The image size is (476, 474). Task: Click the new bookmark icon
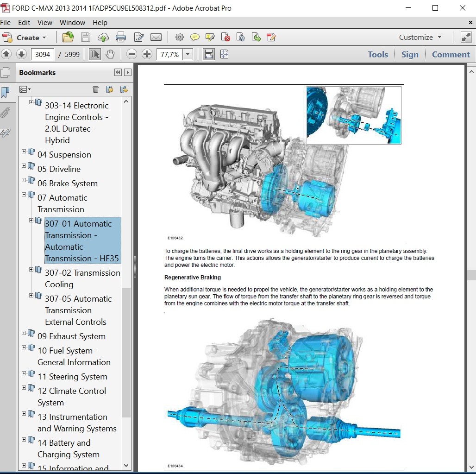click(x=109, y=89)
